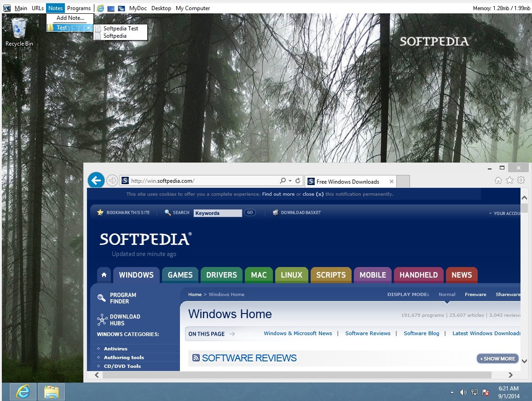The width and height of the screenshot is (532, 401).
Task: Select the NEWS category tab
Action: click(x=462, y=275)
